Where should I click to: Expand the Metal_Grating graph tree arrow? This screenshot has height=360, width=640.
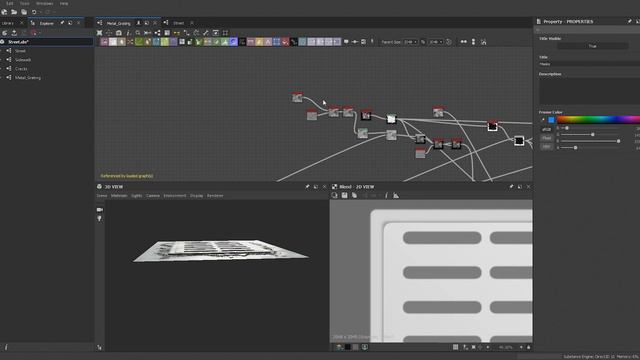point(1,78)
